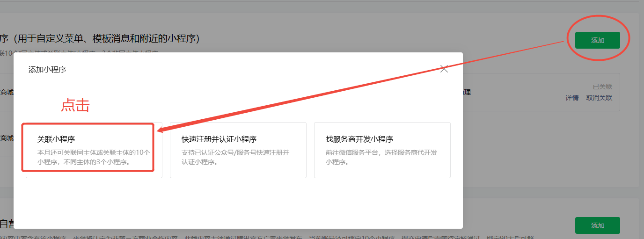The height and width of the screenshot is (239, 644).
Task: Click description text under 快速注册并认证小程序
Action: [x=235, y=157]
